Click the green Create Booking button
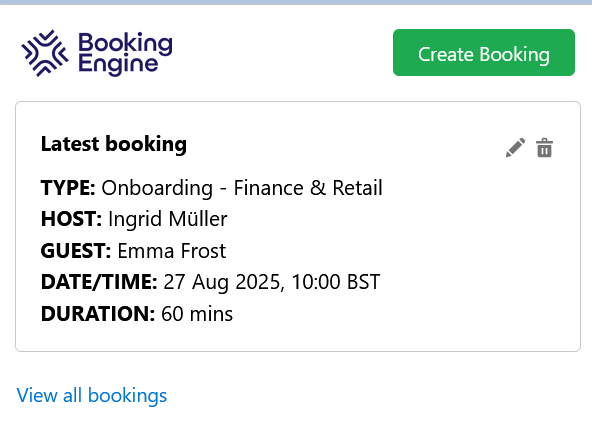Screen dimensions: 592x427 [484, 52]
